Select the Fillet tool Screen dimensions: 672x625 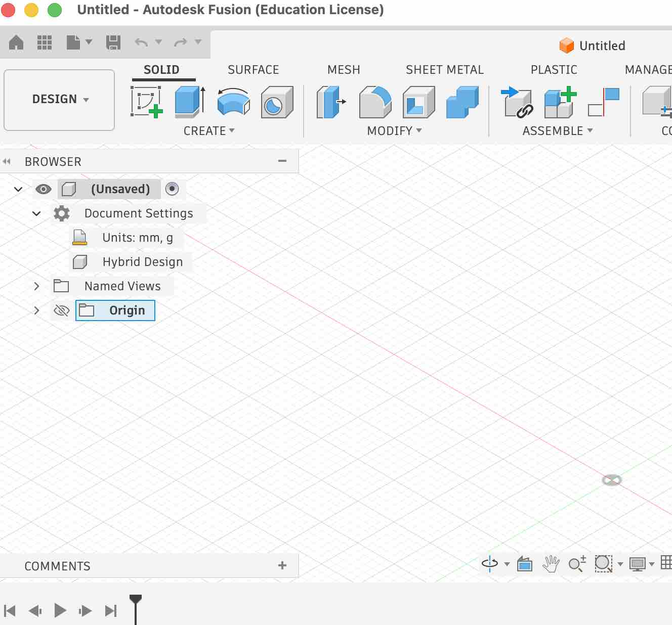coord(375,102)
